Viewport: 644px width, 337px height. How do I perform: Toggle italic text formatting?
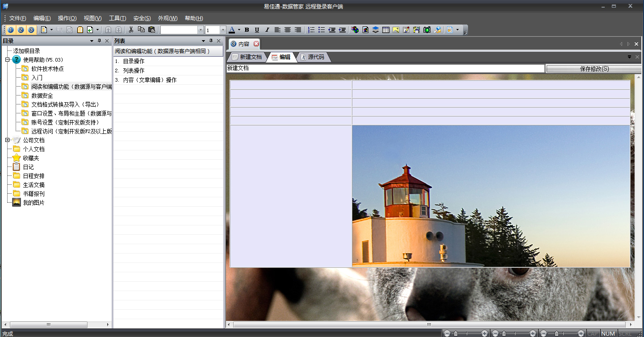(x=267, y=30)
